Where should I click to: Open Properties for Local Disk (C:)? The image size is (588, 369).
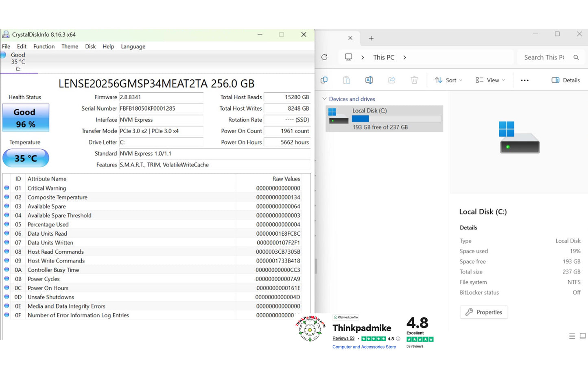point(484,312)
